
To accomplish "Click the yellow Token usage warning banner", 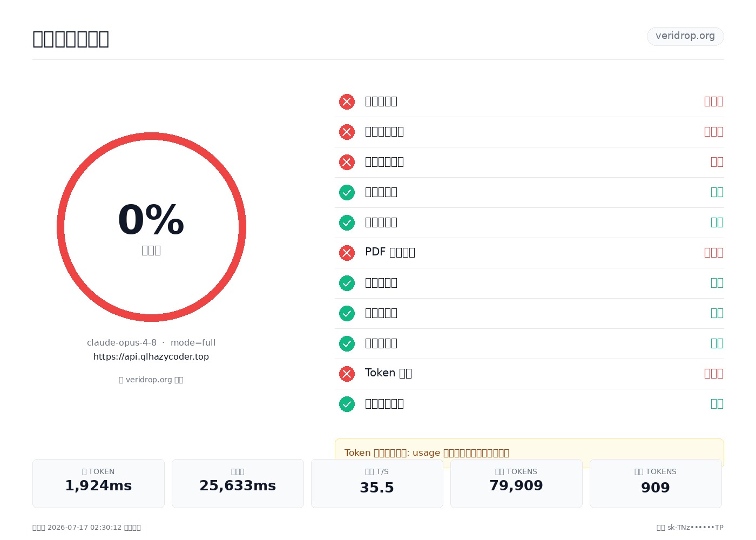I will pos(529,453).
